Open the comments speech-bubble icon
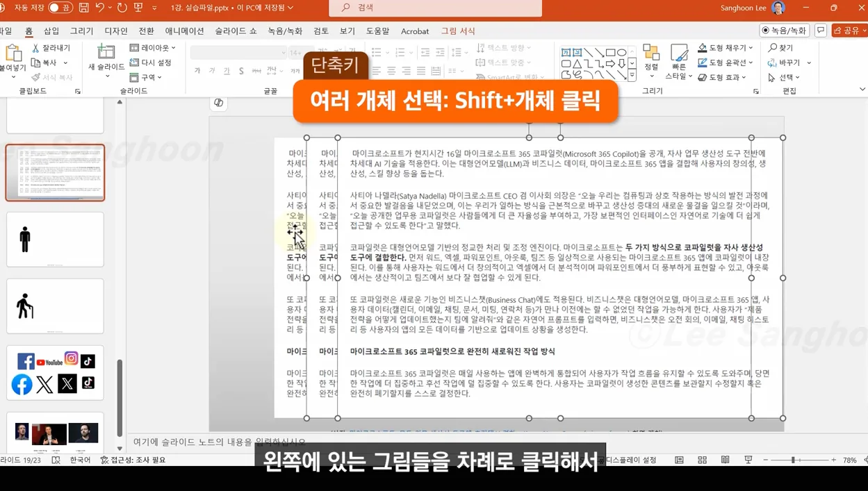 821,31
